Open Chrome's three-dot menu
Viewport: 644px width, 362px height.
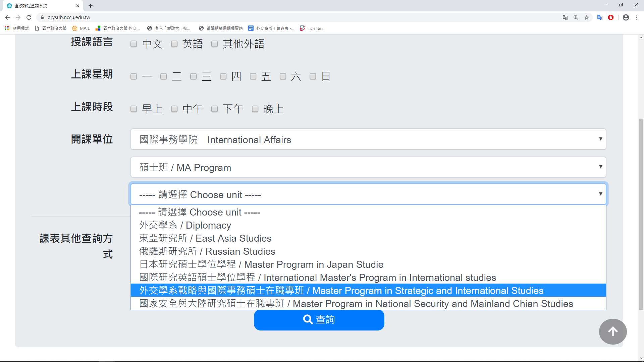pos(637,17)
